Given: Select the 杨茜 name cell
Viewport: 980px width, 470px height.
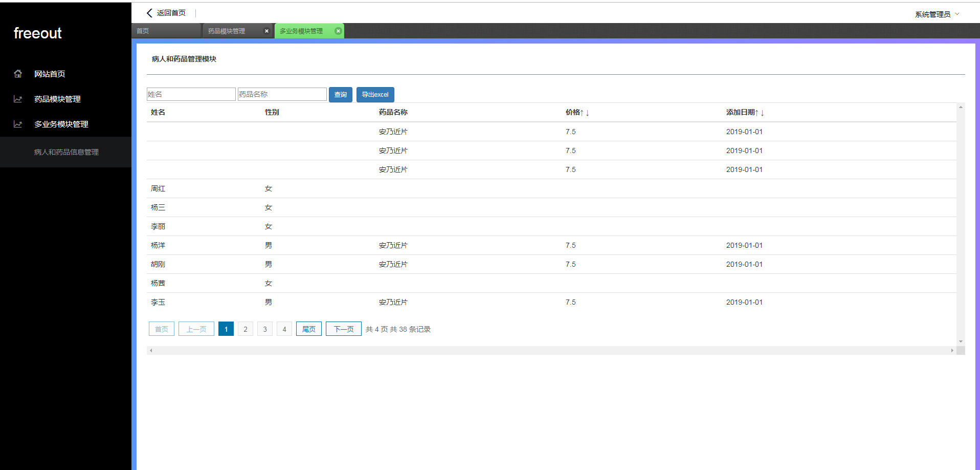Looking at the screenshot, I should coord(158,283).
